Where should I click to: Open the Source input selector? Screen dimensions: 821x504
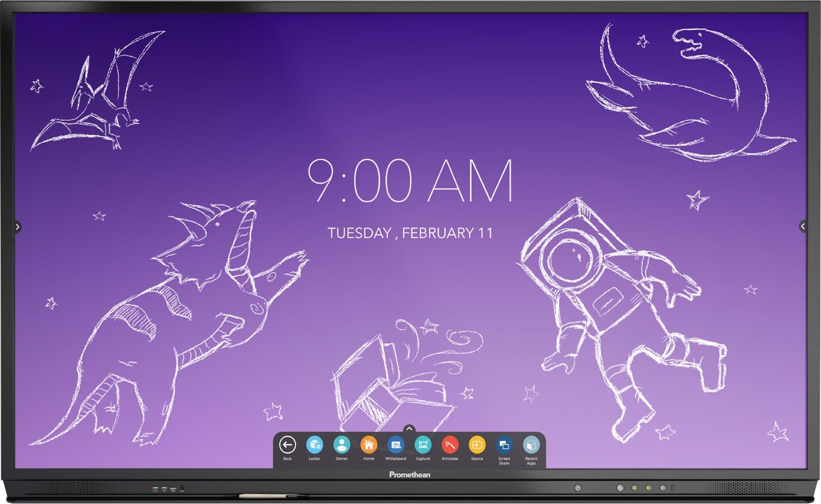tap(477, 445)
